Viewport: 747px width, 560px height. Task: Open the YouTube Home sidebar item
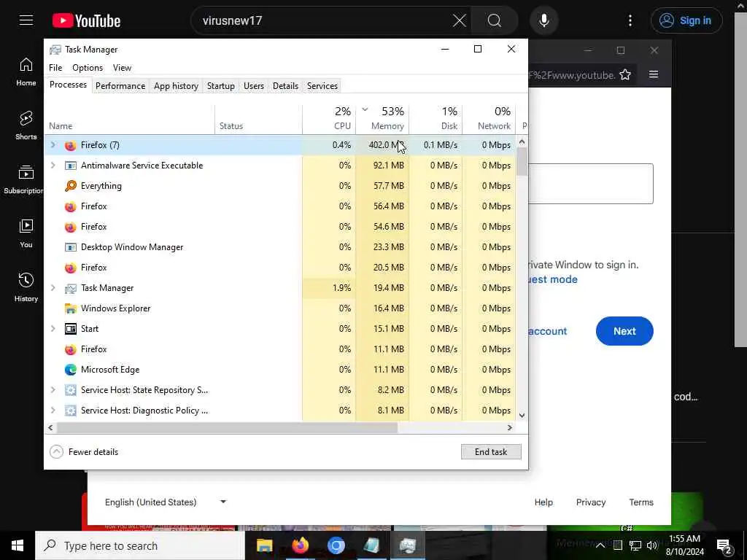(x=26, y=72)
